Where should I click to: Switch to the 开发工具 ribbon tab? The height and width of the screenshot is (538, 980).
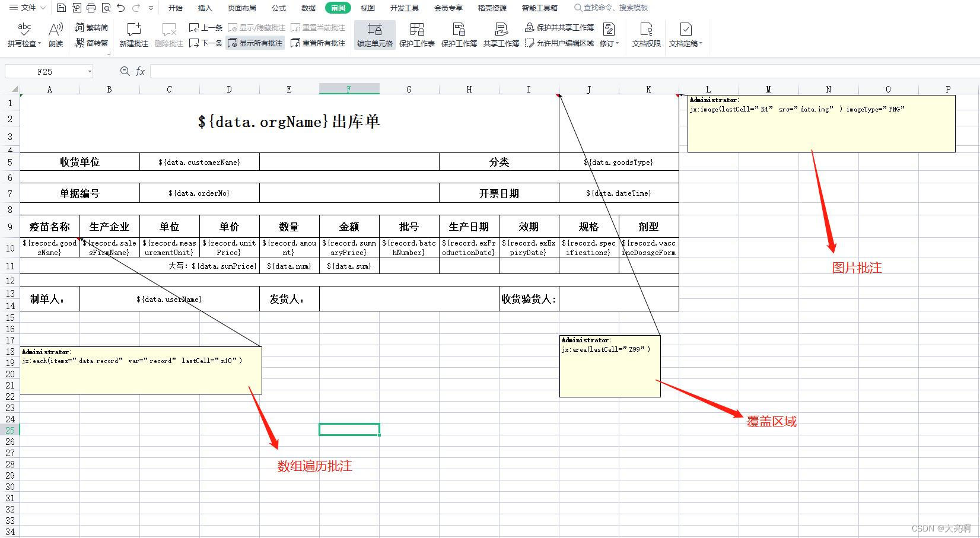click(405, 8)
